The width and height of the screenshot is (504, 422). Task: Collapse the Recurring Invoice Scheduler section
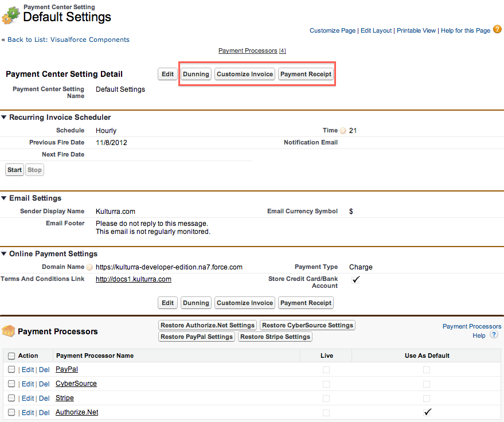tap(4, 118)
